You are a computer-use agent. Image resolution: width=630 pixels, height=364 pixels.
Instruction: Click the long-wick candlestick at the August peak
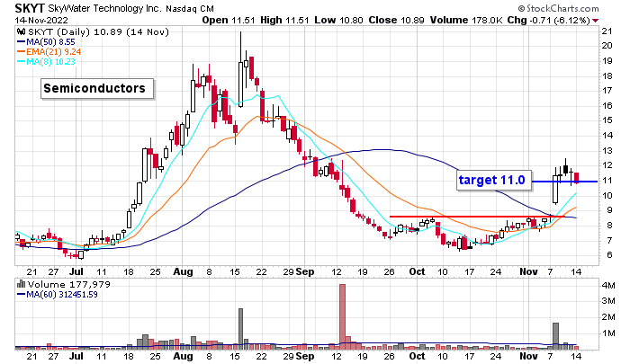coord(240,69)
